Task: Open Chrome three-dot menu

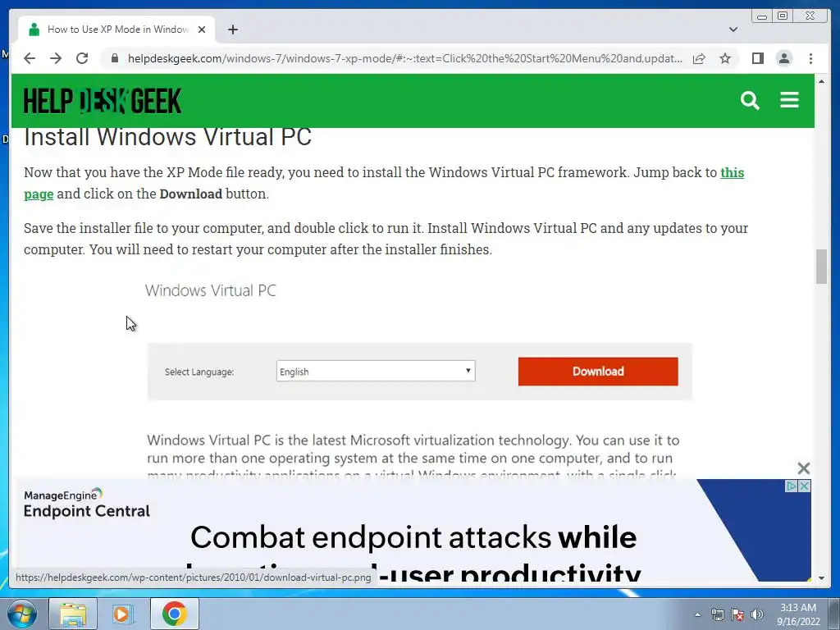Action: pyautogui.click(x=811, y=58)
